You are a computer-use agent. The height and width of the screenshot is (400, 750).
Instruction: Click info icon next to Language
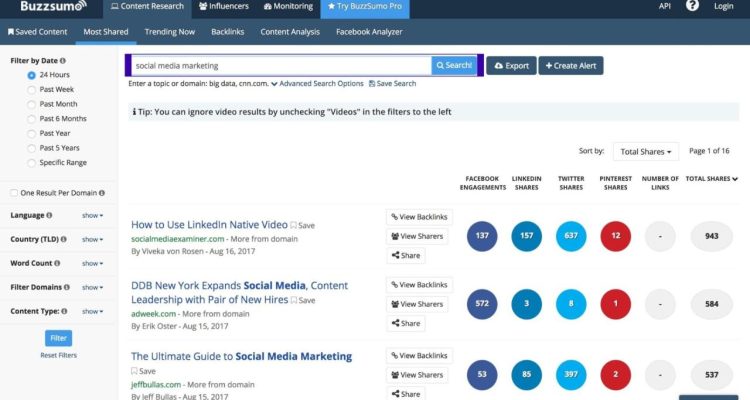49,215
